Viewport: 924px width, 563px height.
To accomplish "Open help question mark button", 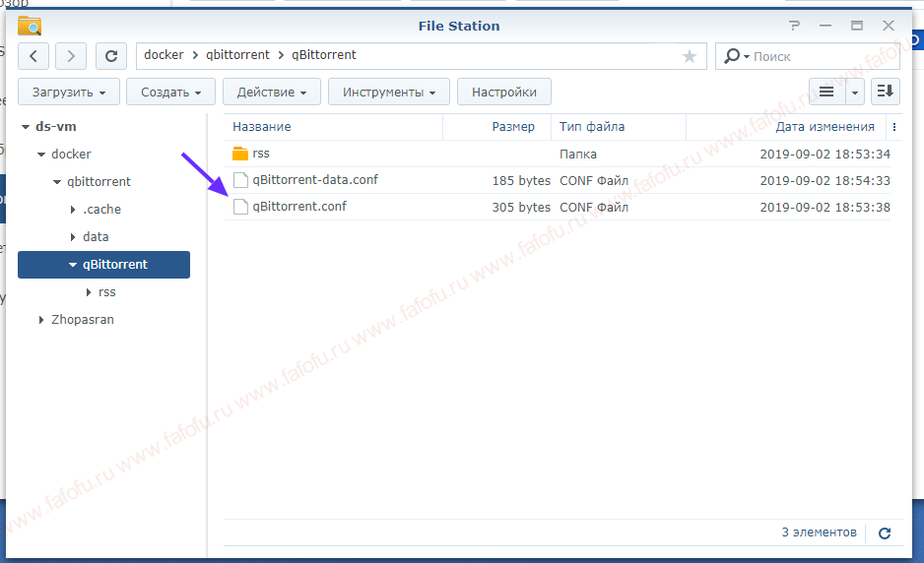I will (794, 26).
